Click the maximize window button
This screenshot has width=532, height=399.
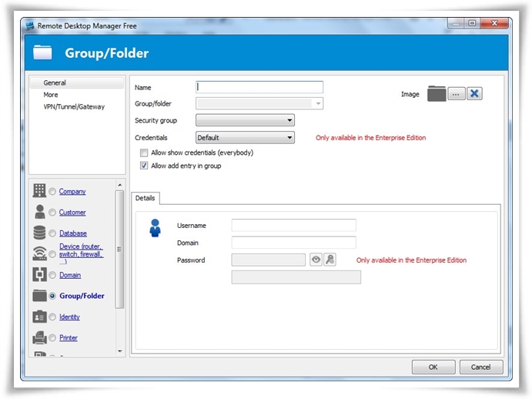pos(472,23)
